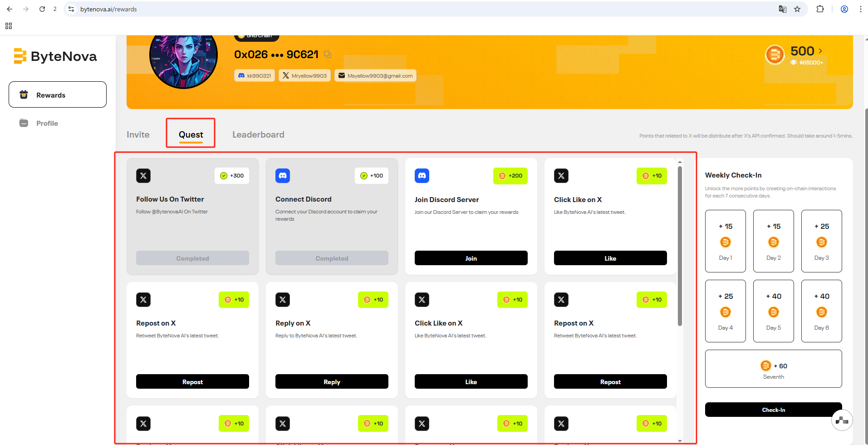Click the address bar URL bytenova.ai/rewards
The height and width of the screenshot is (445, 868).
[x=108, y=9]
